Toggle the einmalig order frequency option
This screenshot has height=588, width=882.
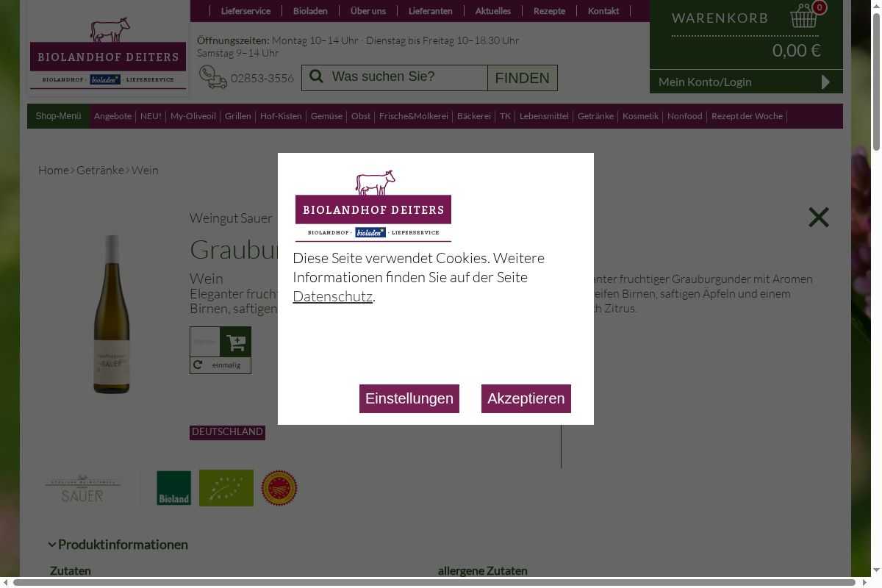(x=220, y=365)
